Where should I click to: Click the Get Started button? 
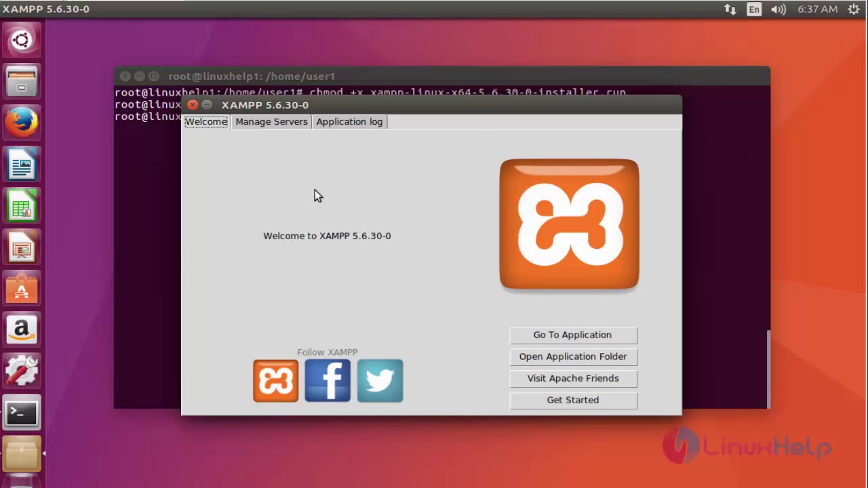[573, 400]
